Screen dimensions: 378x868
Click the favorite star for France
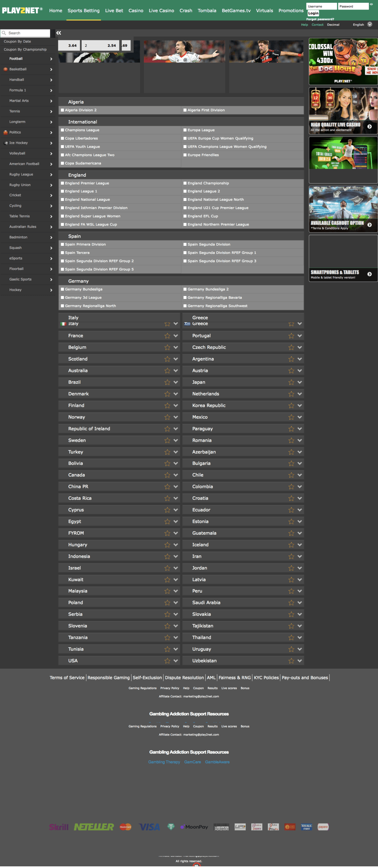click(167, 336)
